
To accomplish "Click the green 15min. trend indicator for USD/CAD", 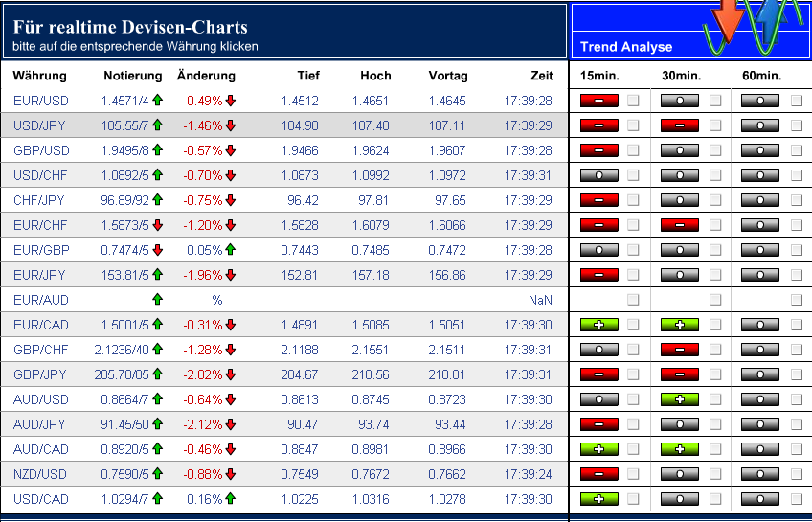I will 598,499.
